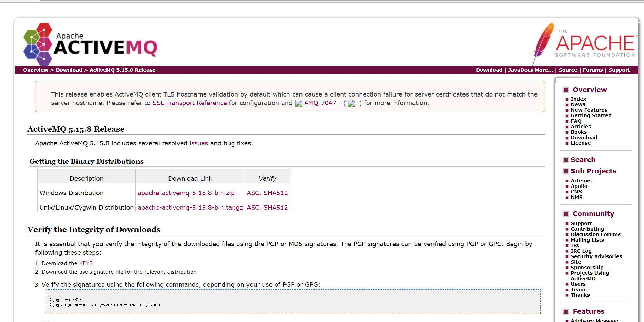The image size is (644, 322).
Task: Open Source in the top navigation bar
Action: click(x=568, y=70)
